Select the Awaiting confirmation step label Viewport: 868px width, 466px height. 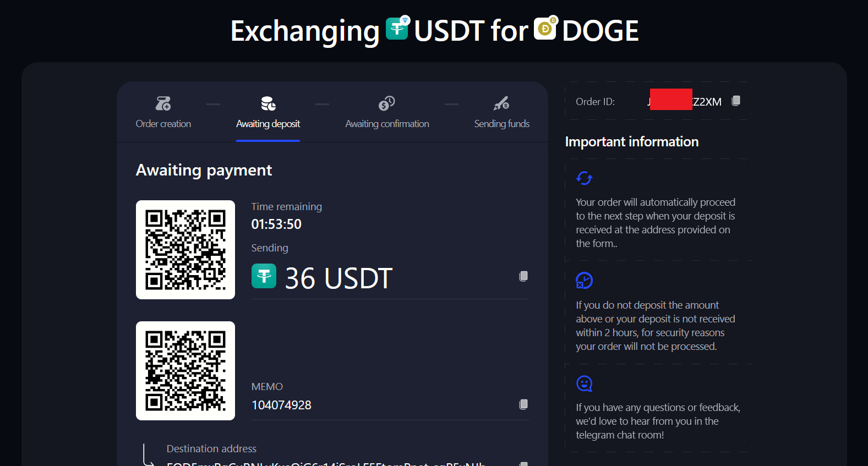tap(387, 124)
